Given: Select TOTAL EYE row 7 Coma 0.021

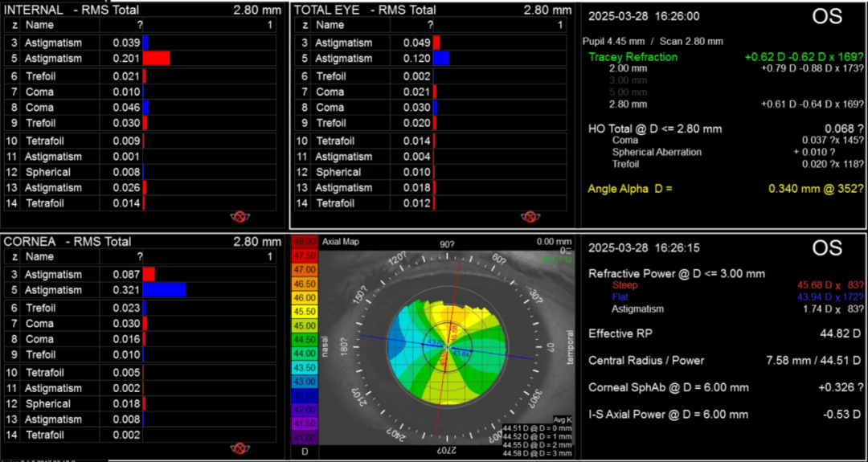Looking at the screenshot, I should tap(431, 92).
